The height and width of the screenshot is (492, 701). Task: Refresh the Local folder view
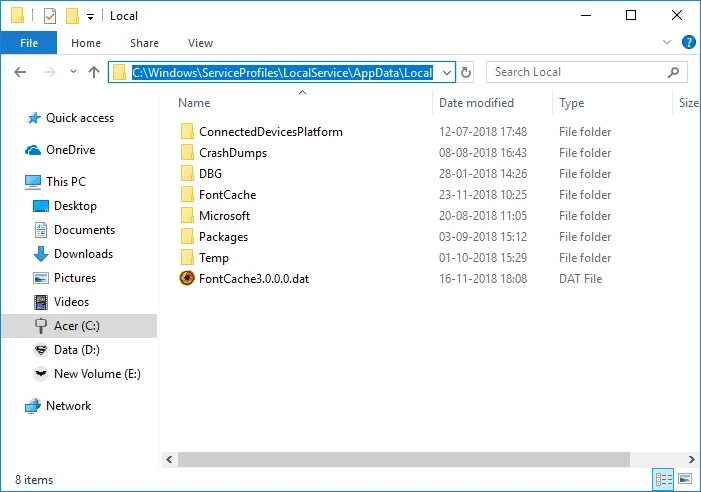[465, 72]
